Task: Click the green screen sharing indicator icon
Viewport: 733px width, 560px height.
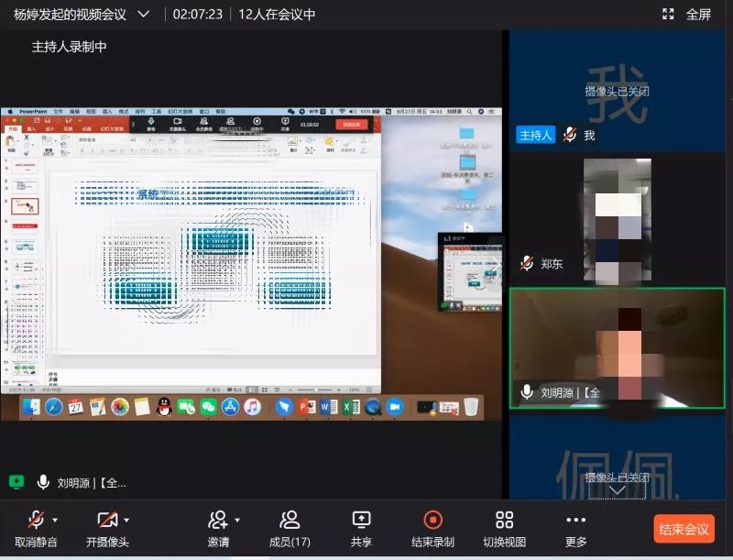Action: pos(16,481)
